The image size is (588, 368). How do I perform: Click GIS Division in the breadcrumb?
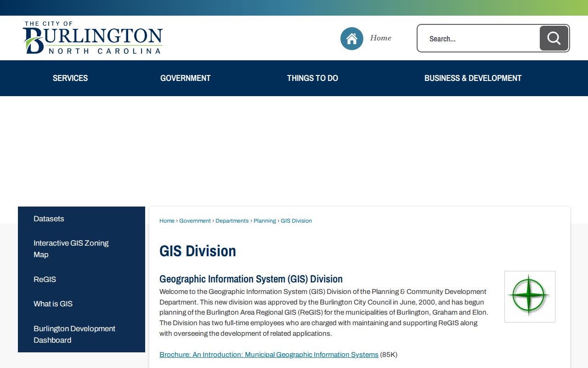tap(296, 221)
